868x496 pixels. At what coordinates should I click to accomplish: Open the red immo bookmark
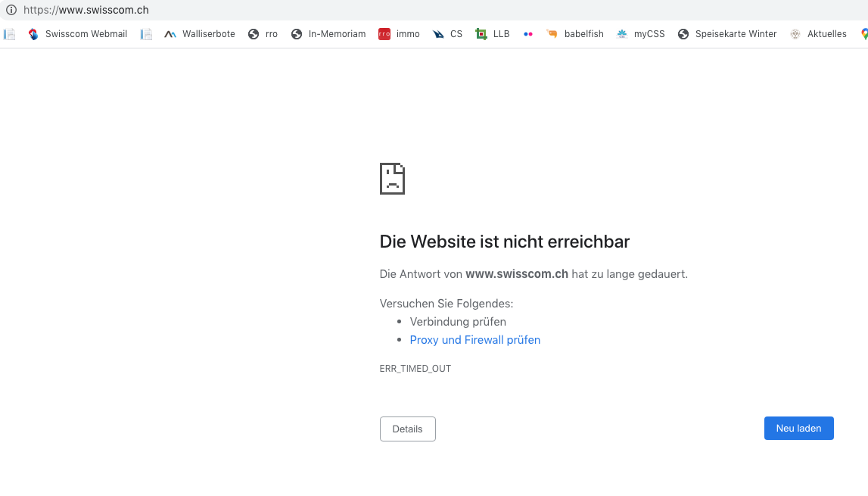tap(399, 34)
